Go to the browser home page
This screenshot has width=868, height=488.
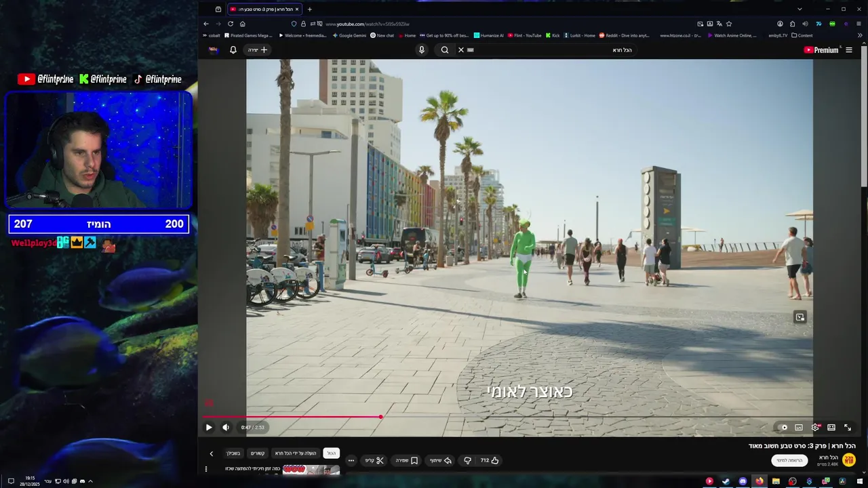243,24
